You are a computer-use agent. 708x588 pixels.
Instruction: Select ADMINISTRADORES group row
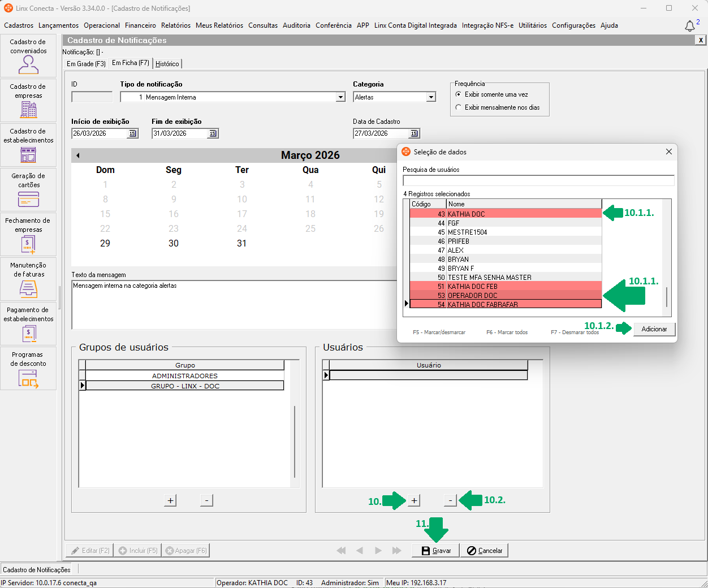pyautogui.click(x=185, y=376)
